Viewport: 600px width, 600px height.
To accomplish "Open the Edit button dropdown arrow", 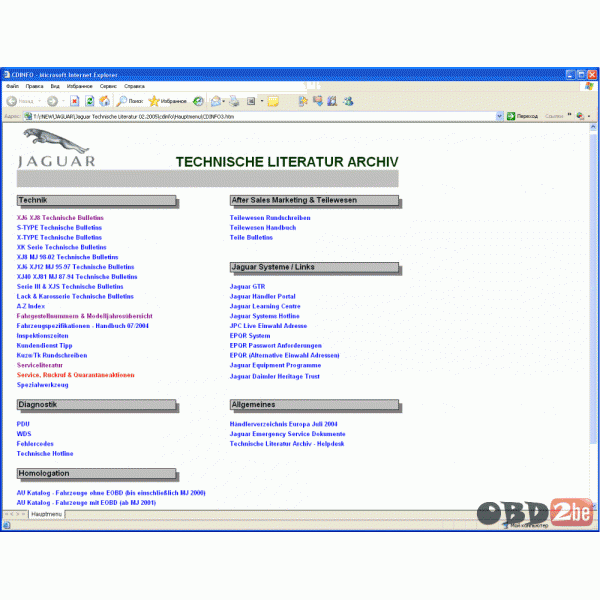I will tap(262, 101).
